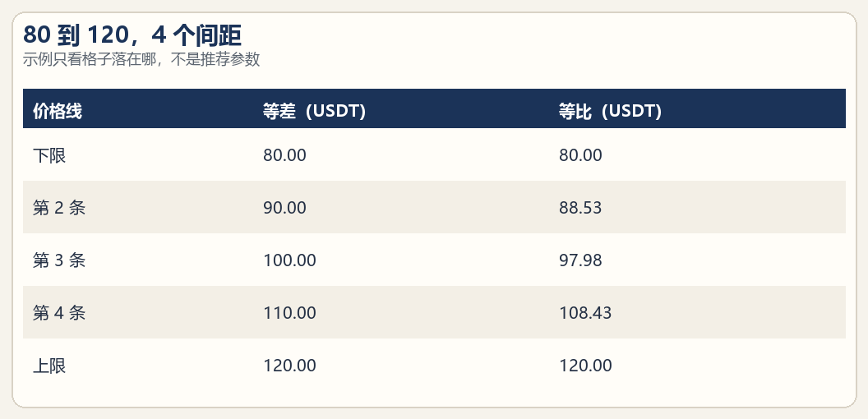Click the 88.53 geometric value cell
This screenshot has height=419, width=868.
click(x=580, y=208)
